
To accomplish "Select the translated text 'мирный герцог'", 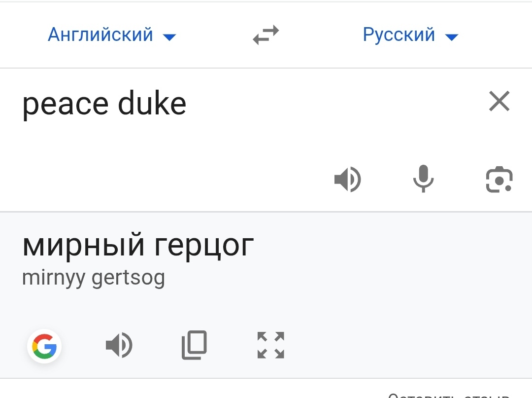I will [138, 245].
